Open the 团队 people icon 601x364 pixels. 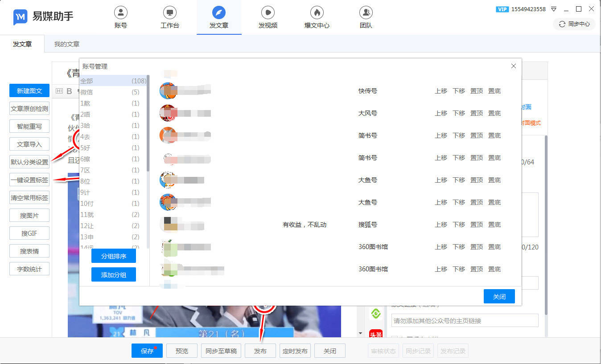click(366, 12)
